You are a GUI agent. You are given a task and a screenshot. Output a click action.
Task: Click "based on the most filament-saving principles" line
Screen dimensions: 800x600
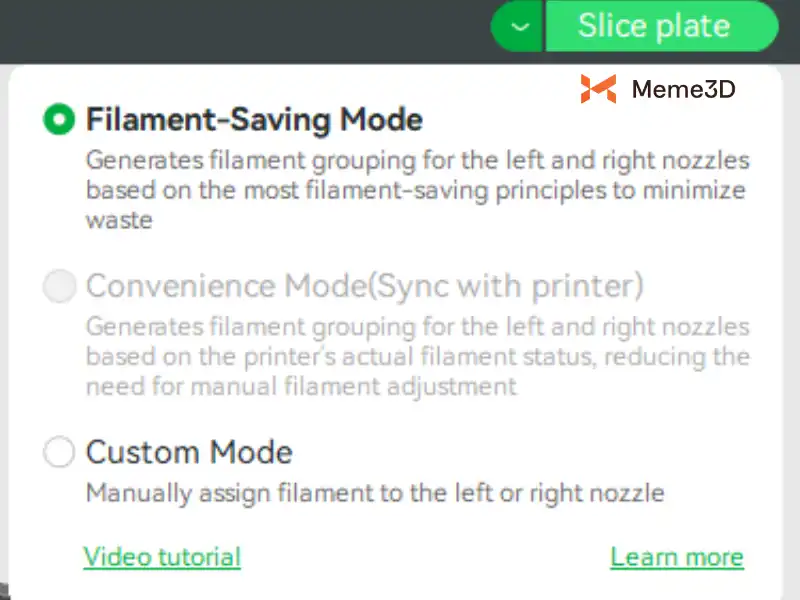point(416,190)
